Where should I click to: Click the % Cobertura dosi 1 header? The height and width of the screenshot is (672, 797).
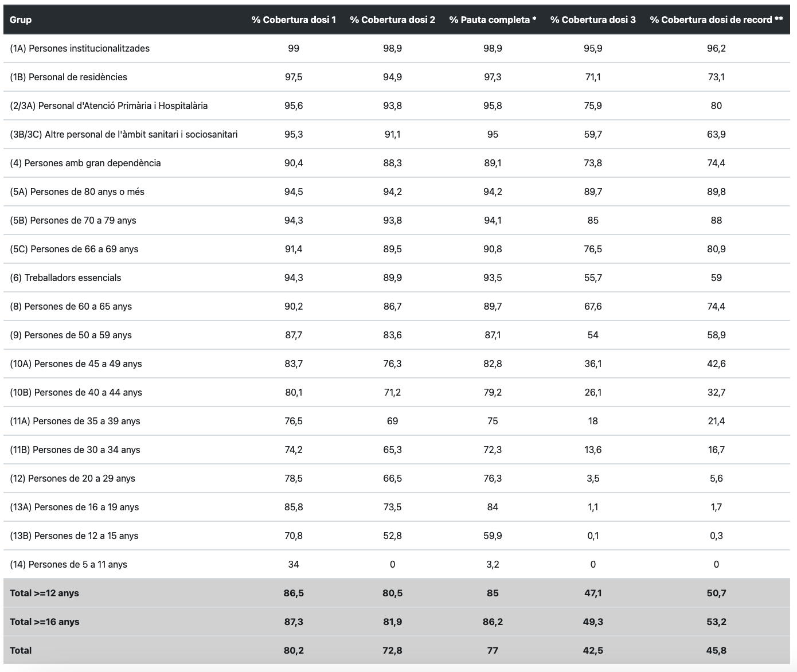pos(294,19)
